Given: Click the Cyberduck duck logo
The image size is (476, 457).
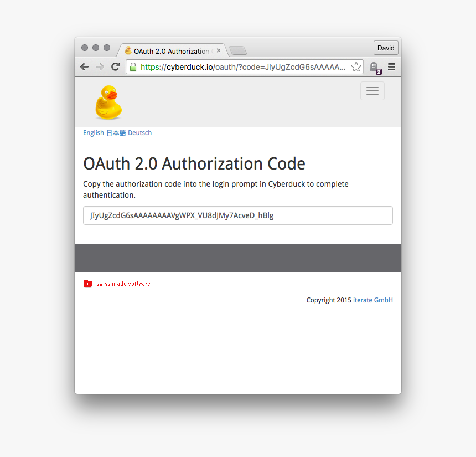Looking at the screenshot, I should pyautogui.click(x=108, y=102).
